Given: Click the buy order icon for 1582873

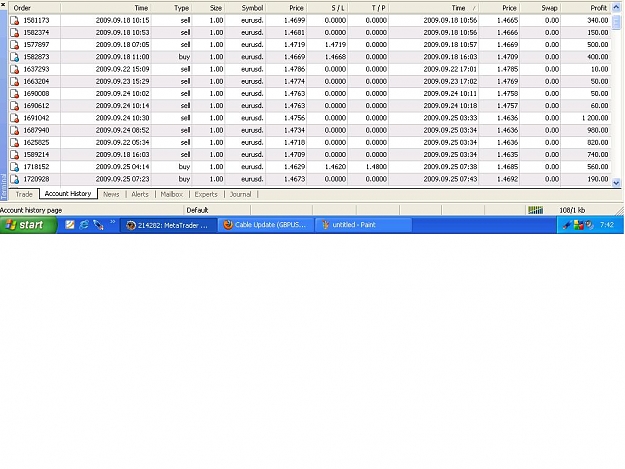Looking at the screenshot, I should coord(15,57).
